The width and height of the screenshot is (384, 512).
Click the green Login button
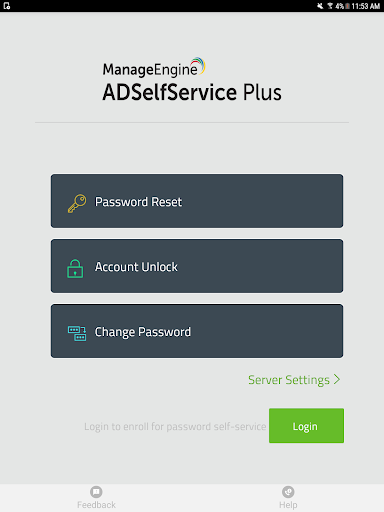coord(306,426)
